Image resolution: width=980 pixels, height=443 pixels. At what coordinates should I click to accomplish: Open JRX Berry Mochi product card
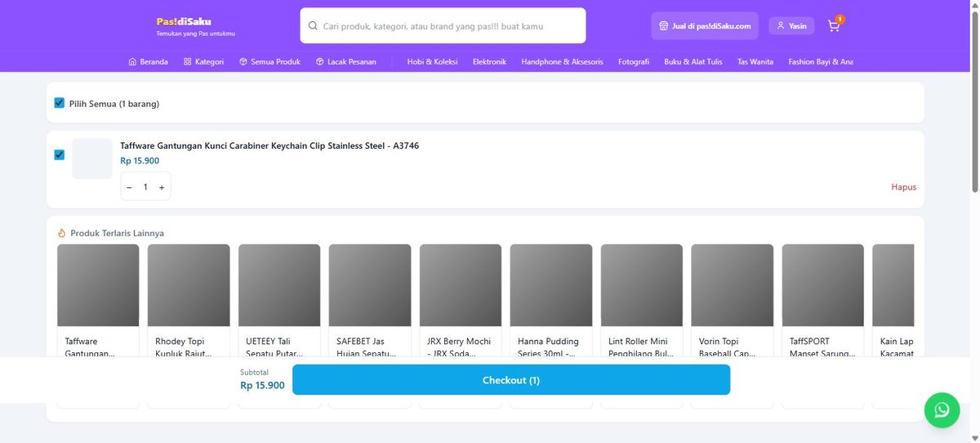point(461,325)
